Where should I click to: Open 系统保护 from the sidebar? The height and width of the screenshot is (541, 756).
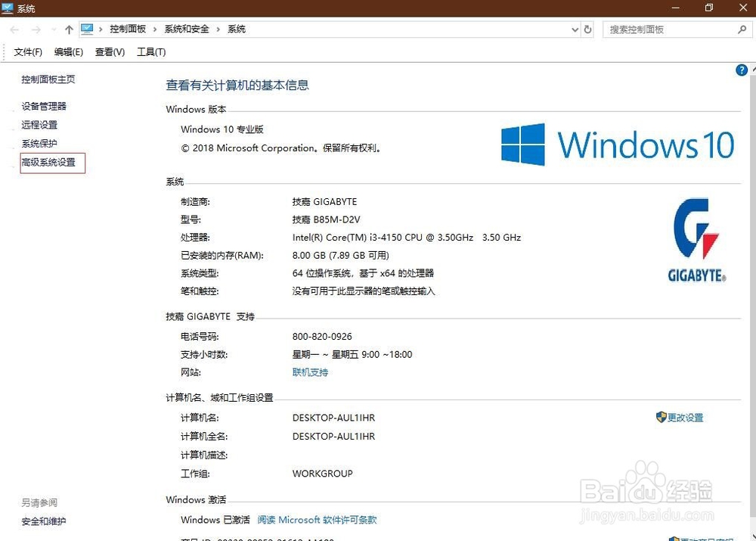point(39,143)
